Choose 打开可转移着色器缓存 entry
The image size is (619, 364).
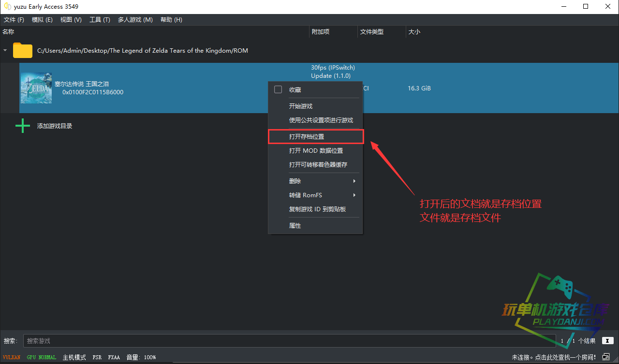coord(315,165)
